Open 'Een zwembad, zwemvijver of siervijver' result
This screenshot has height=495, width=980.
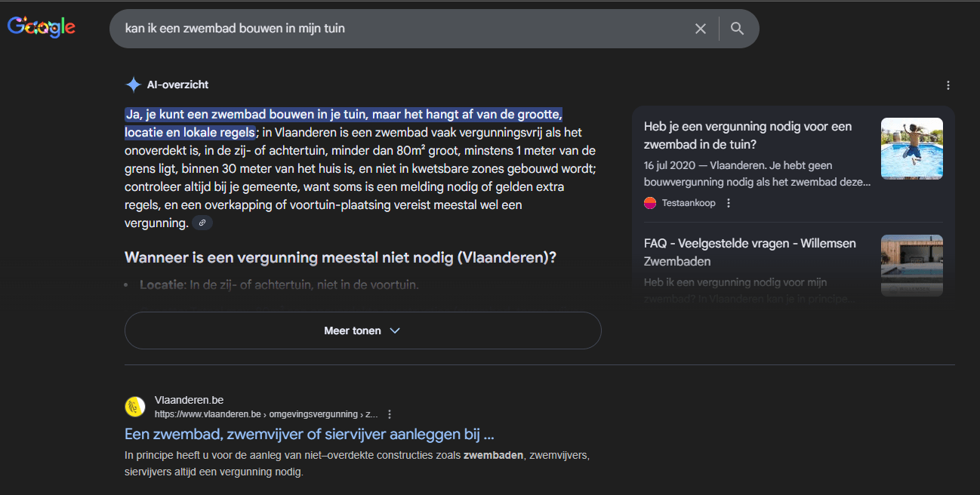(x=310, y=435)
